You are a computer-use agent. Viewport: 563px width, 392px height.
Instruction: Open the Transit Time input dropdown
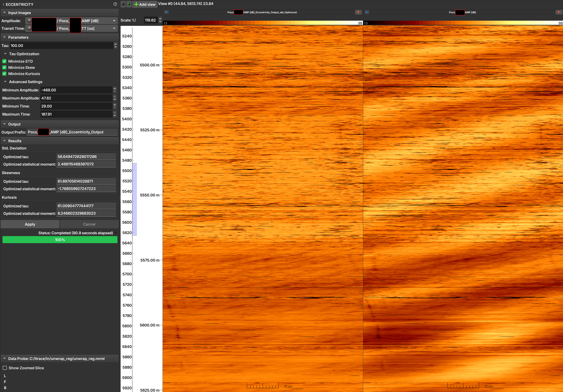tap(114, 29)
